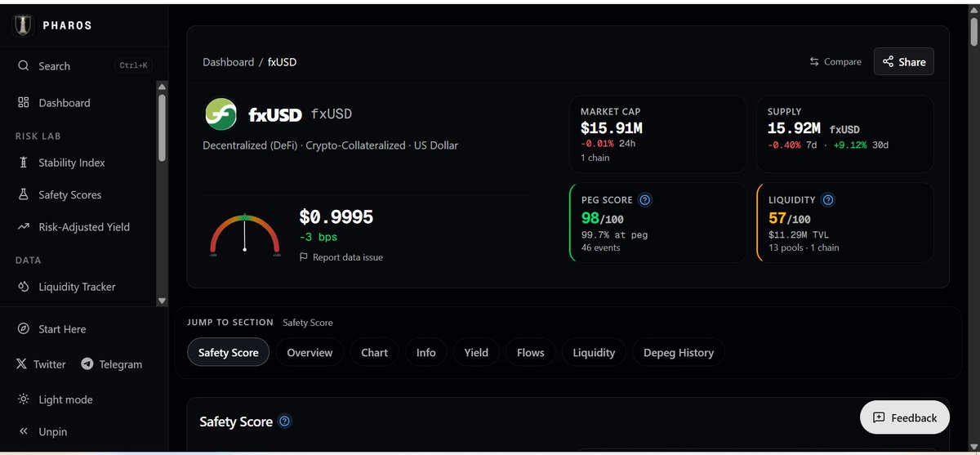Open the Telegram link

112,364
